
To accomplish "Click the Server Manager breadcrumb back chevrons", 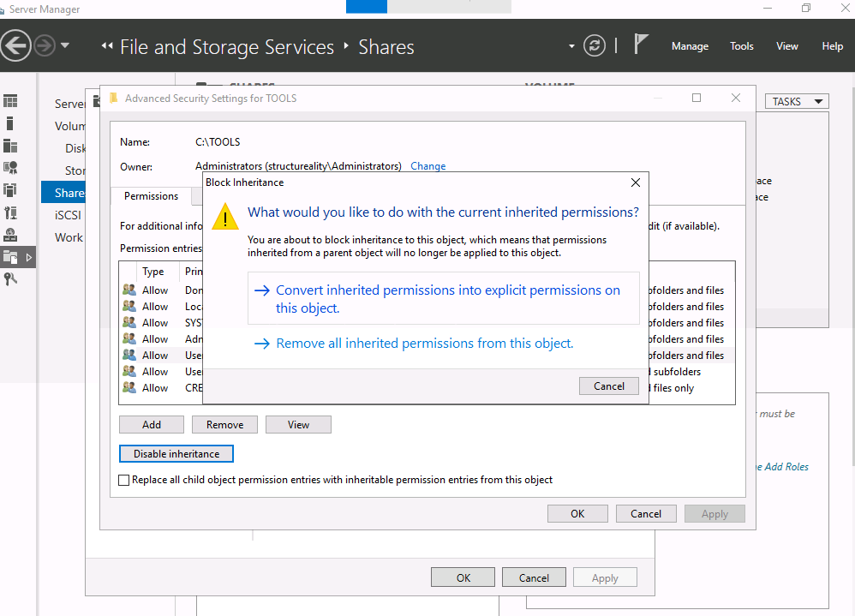I will point(107,46).
